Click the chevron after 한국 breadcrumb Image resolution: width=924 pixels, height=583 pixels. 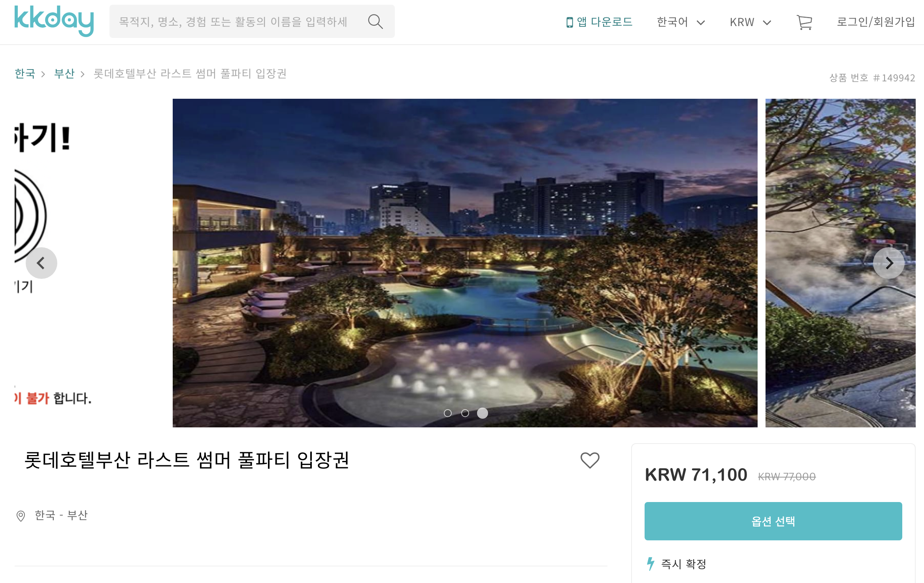pyautogui.click(x=43, y=74)
